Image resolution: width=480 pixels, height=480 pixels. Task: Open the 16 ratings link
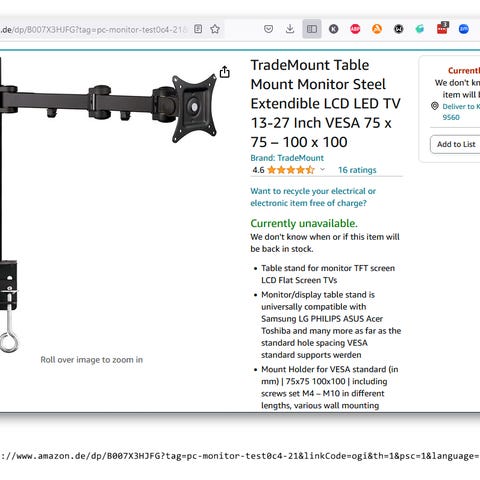click(357, 170)
